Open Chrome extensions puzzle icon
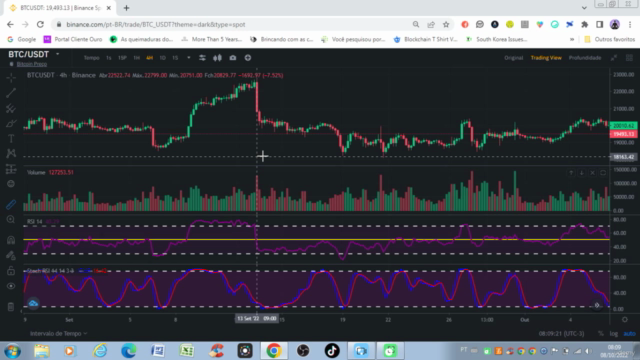The width and height of the screenshot is (640, 360). click(584, 24)
